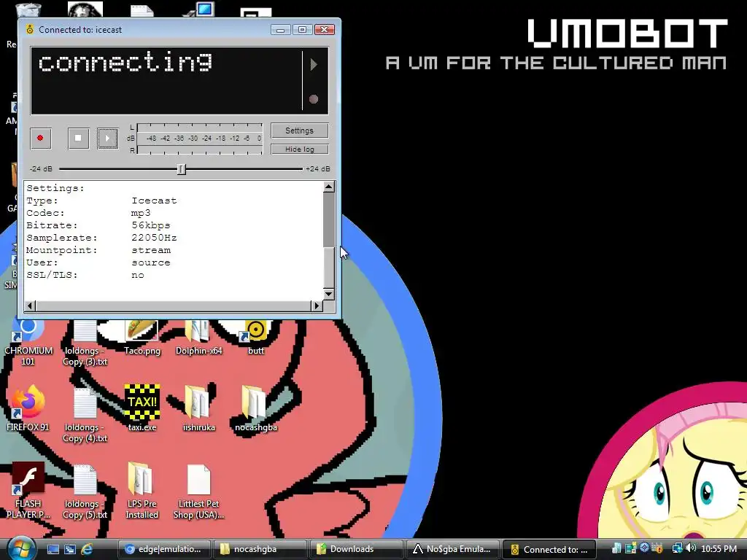
Task: Select 'source' user value in log
Action: pyautogui.click(x=151, y=262)
